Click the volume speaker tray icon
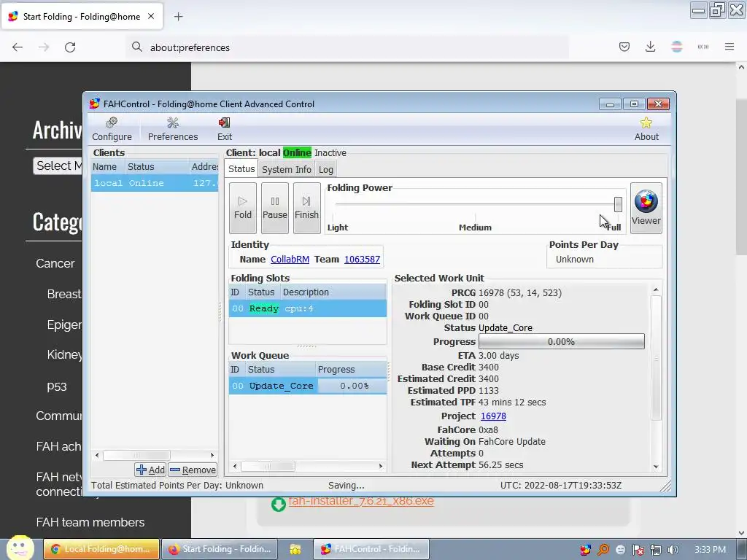Viewport: 747px width, 560px height. click(673, 550)
